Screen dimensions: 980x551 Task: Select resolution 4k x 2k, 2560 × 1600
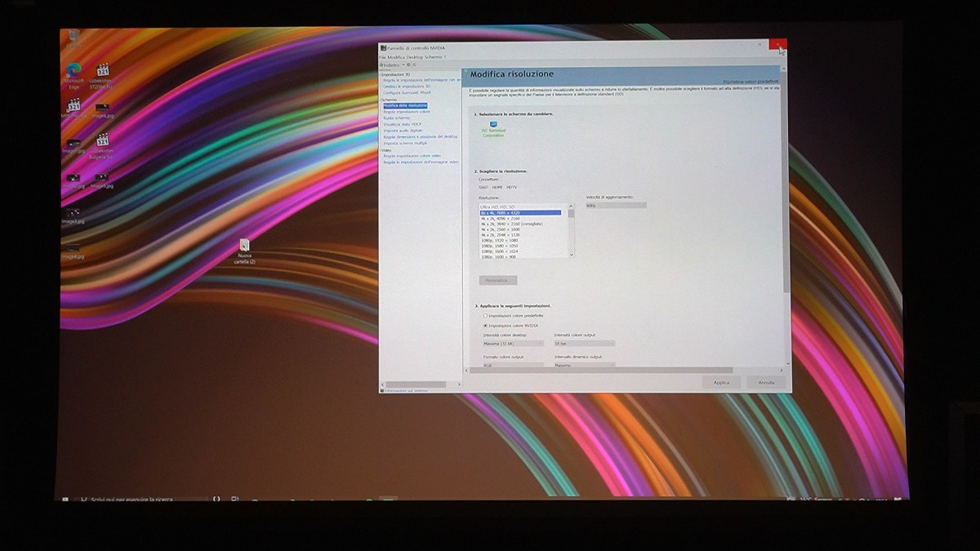pyautogui.click(x=501, y=230)
